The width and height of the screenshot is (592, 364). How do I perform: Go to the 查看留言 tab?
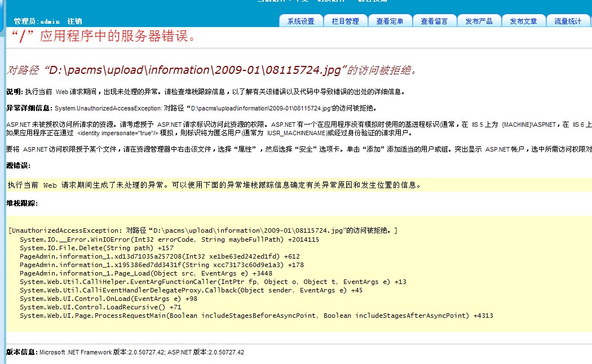point(434,21)
